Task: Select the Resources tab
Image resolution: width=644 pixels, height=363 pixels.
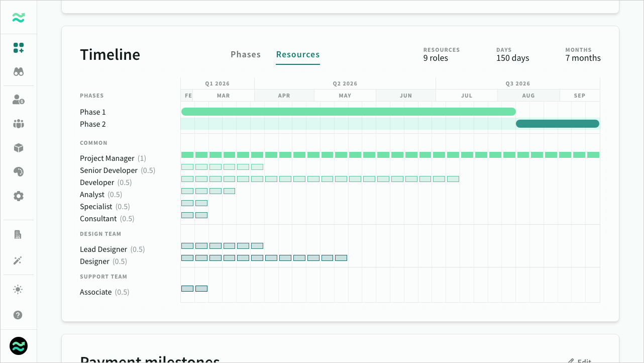Action: point(298,55)
